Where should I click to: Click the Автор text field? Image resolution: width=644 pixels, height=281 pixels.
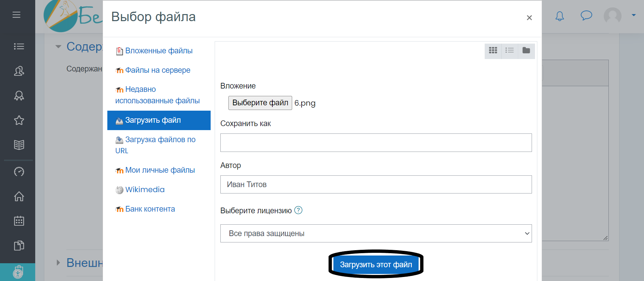[x=376, y=184]
